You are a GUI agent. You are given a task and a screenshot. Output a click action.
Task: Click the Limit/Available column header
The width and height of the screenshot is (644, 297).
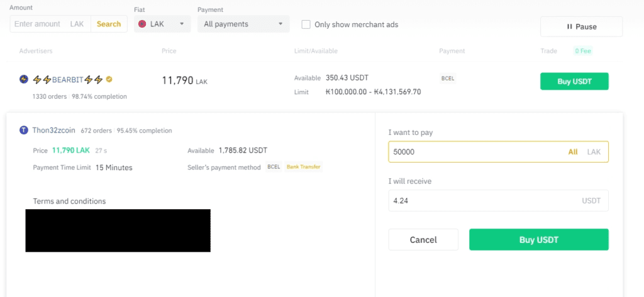(x=316, y=51)
